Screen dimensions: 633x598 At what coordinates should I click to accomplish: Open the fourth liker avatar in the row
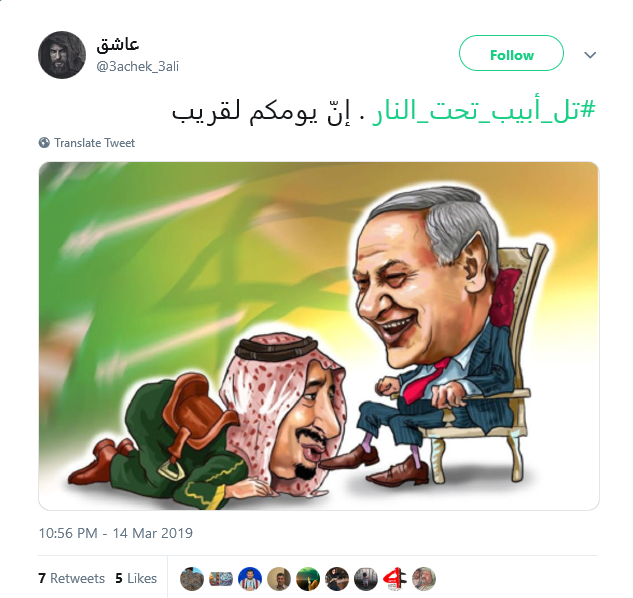coord(279,579)
